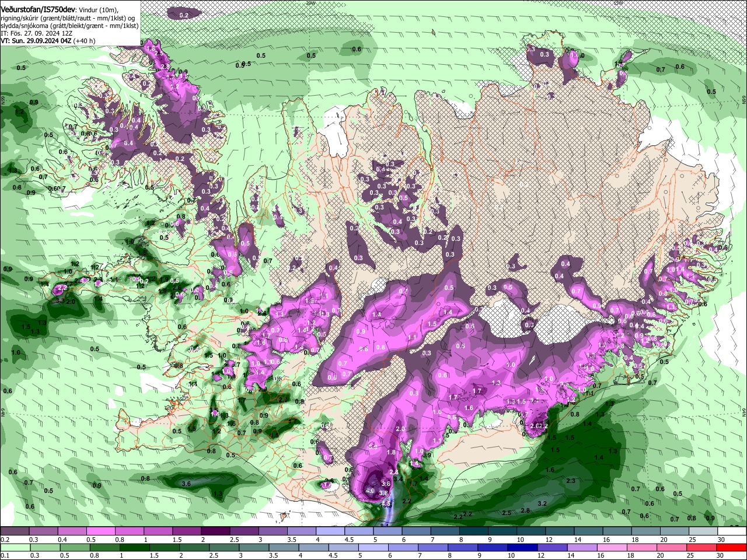
Task: Select snow legend swatch between 25 and 30
Action: 703,531
